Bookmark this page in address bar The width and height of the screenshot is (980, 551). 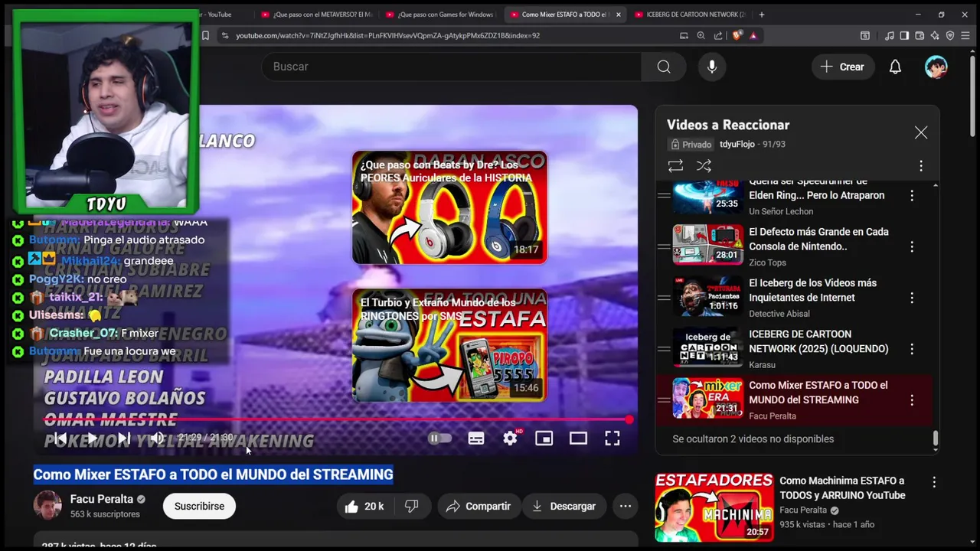pos(205,35)
